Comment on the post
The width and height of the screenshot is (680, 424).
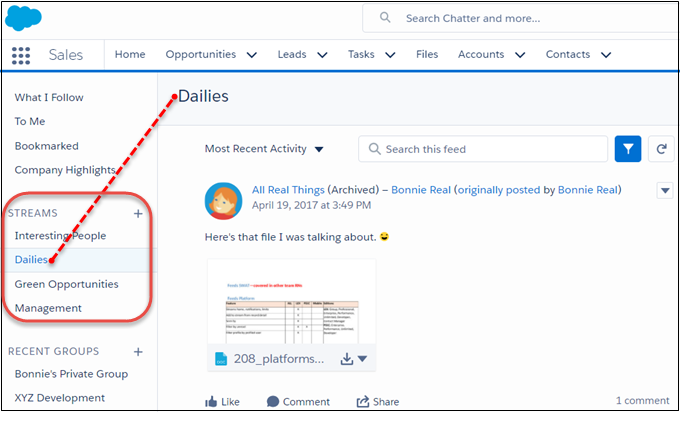[298, 402]
